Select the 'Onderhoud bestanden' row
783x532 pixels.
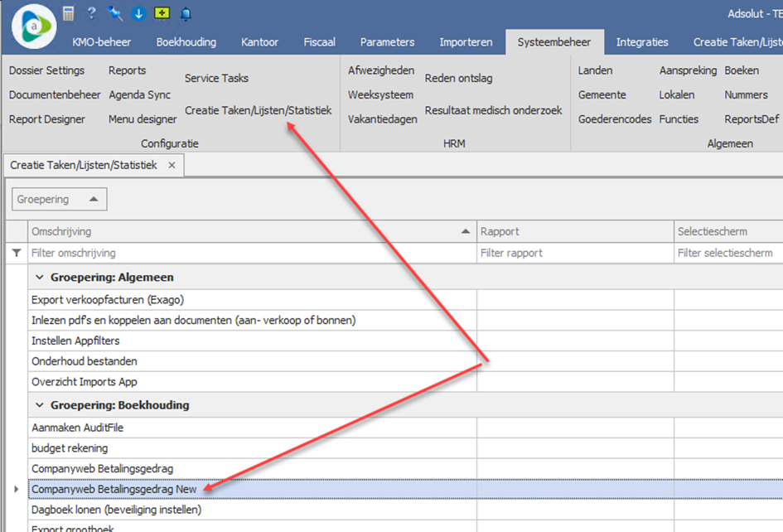pos(405,361)
